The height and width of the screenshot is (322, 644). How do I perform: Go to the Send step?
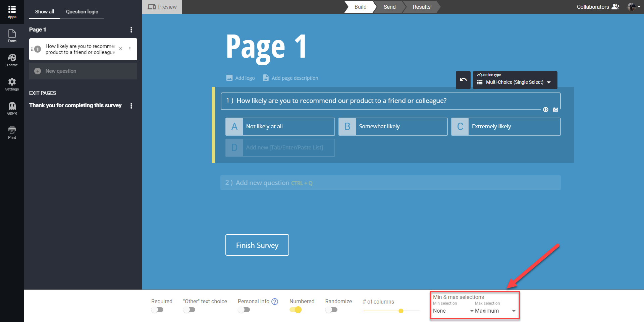389,7
